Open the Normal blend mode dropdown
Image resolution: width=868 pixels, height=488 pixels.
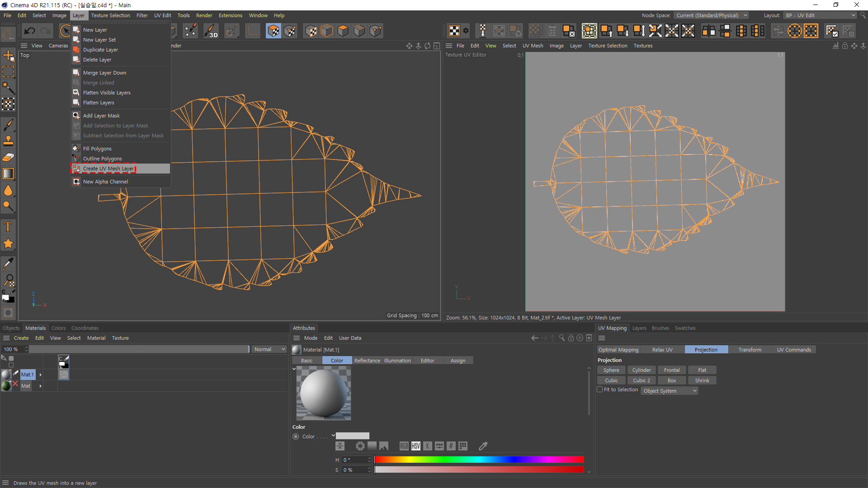(269, 349)
